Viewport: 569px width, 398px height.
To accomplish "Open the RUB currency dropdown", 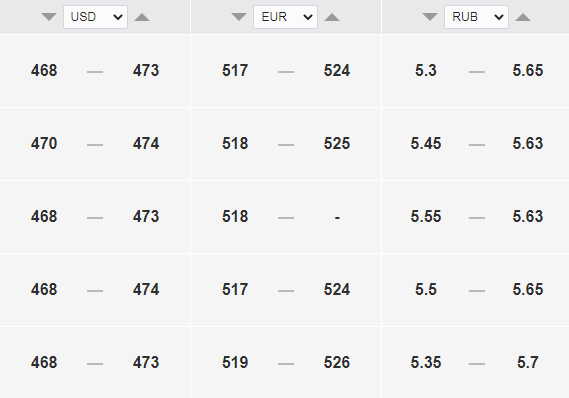I will pyautogui.click(x=476, y=17).
